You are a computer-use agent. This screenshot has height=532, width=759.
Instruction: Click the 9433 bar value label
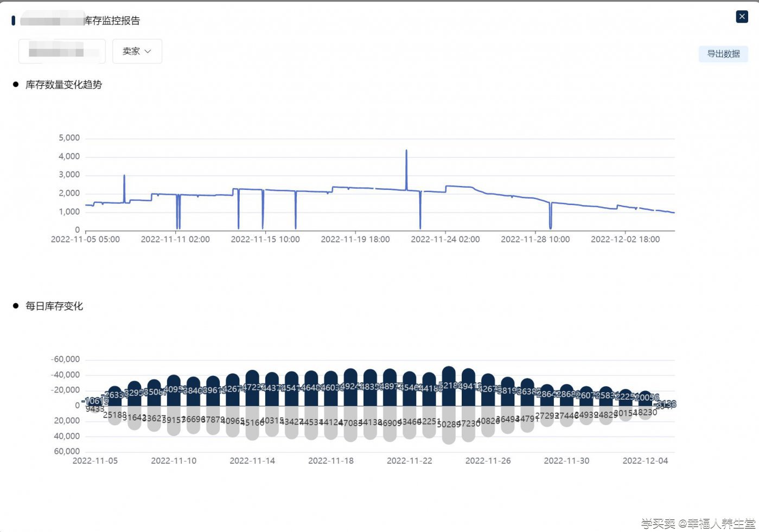coord(95,409)
